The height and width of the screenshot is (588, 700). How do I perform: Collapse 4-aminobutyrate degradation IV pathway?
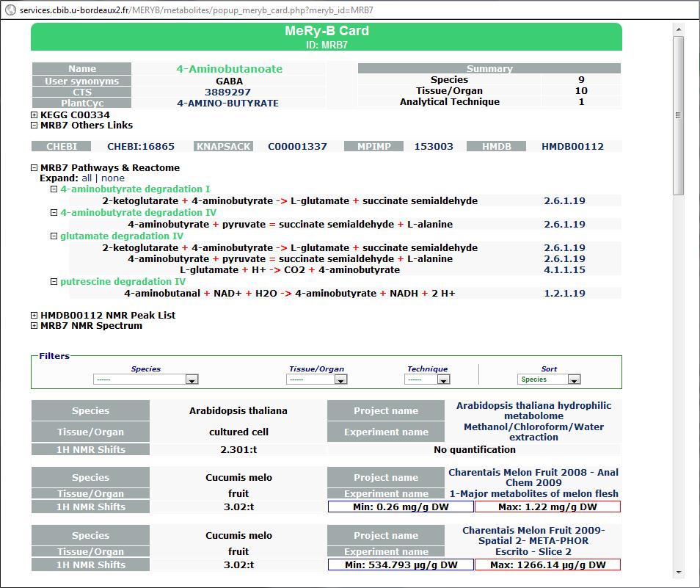pos(54,213)
